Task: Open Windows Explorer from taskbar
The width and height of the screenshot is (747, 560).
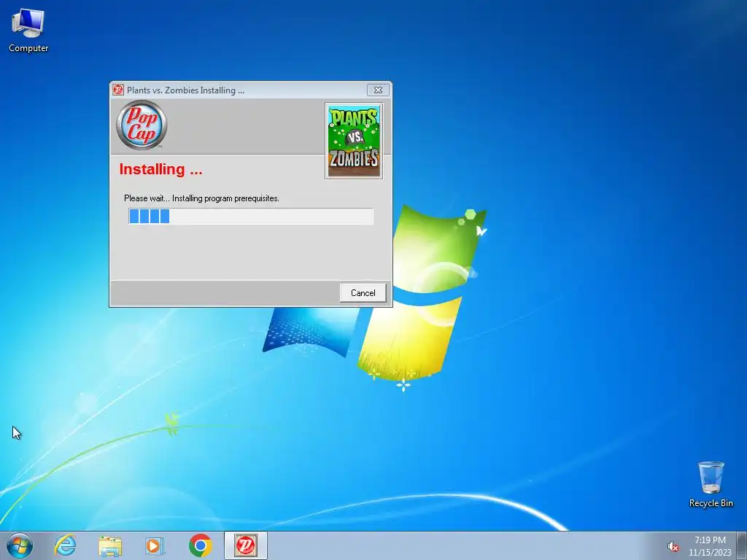Action: click(x=111, y=545)
